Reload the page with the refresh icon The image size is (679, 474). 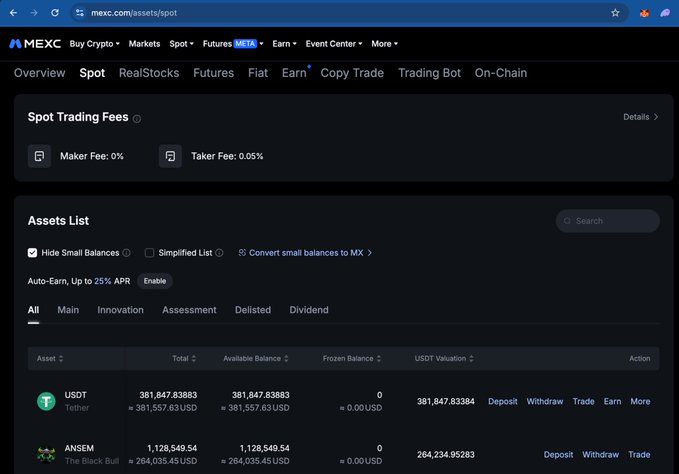pyautogui.click(x=55, y=13)
